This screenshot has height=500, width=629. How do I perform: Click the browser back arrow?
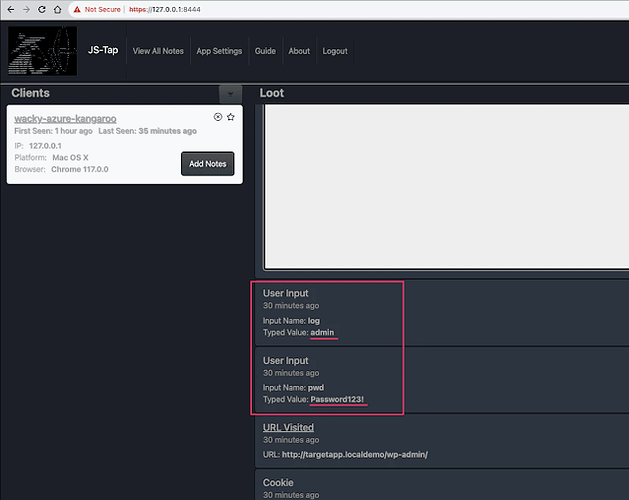(11, 9)
